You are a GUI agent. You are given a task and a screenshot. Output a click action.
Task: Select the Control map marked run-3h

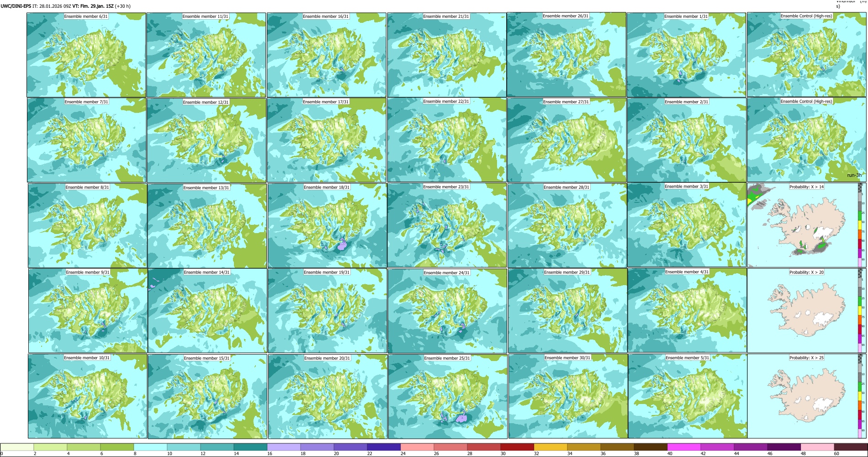806,139
